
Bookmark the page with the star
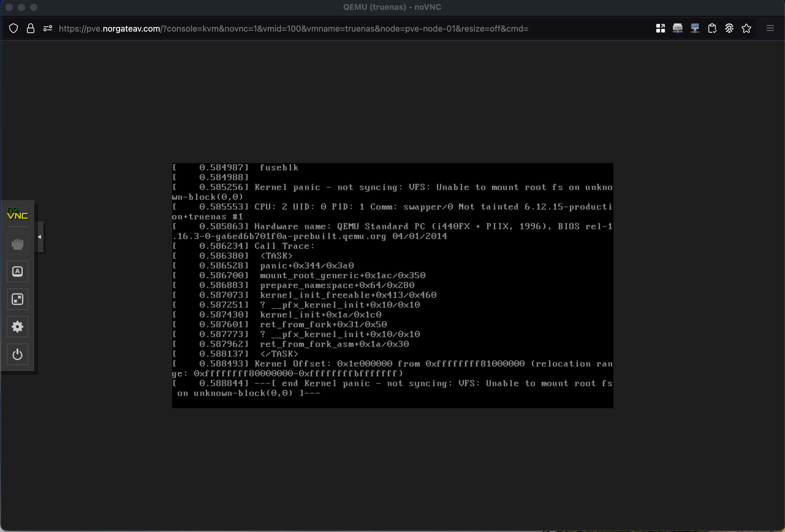(x=746, y=28)
